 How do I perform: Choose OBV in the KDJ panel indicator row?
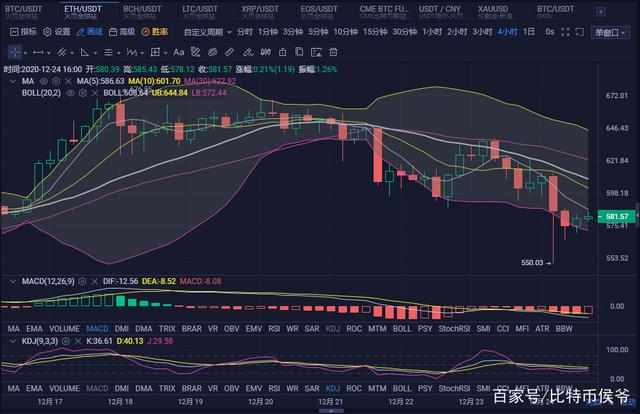pyautogui.click(x=231, y=388)
